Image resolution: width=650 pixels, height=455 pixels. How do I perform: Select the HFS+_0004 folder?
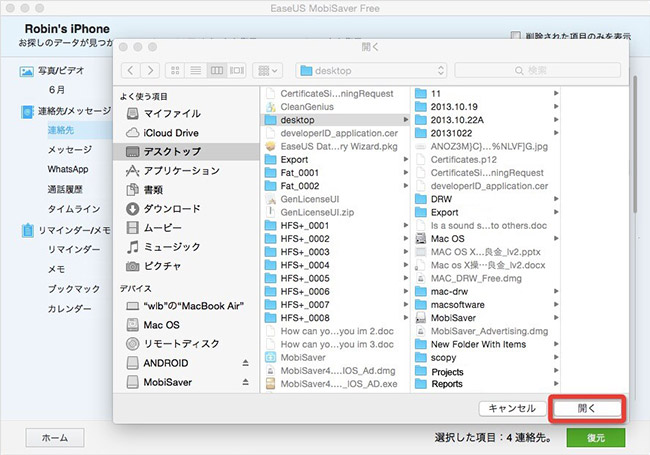point(335,265)
